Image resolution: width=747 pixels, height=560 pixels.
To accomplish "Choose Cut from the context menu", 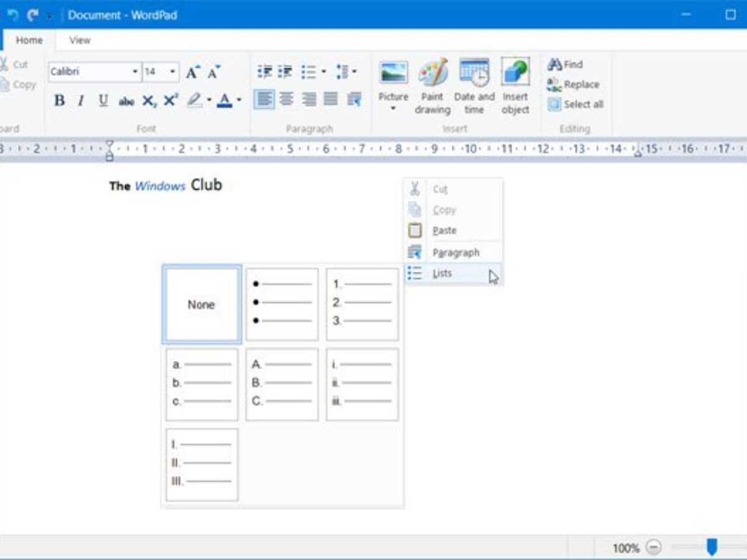I will pos(453,189).
